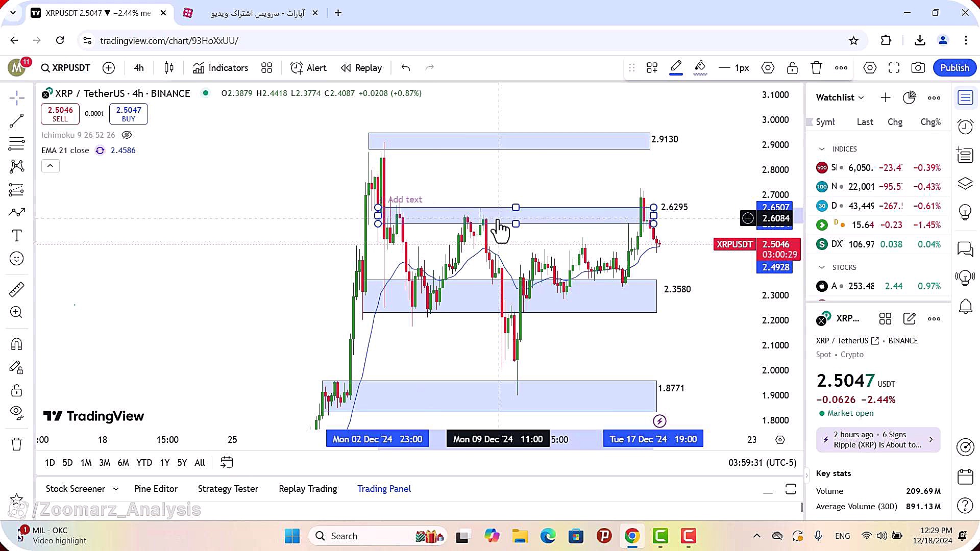
Task: Select the 3M time range
Action: coord(105,463)
